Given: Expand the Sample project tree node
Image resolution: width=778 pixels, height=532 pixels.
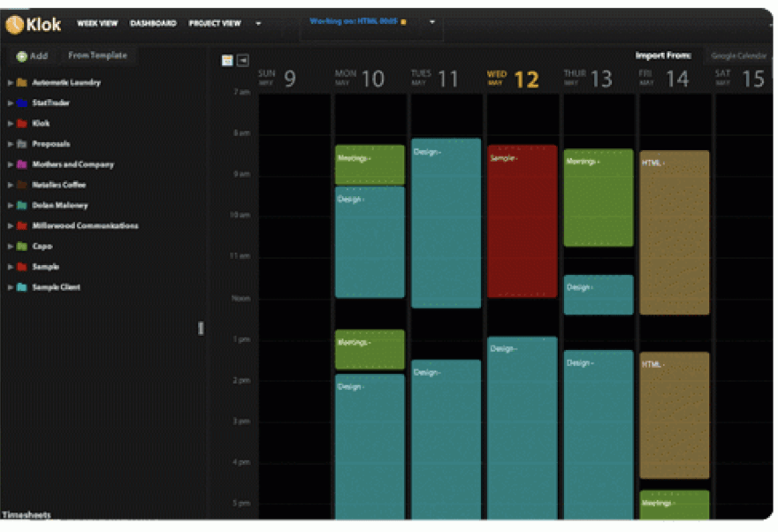Looking at the screenshot, I should click(10, 267).
